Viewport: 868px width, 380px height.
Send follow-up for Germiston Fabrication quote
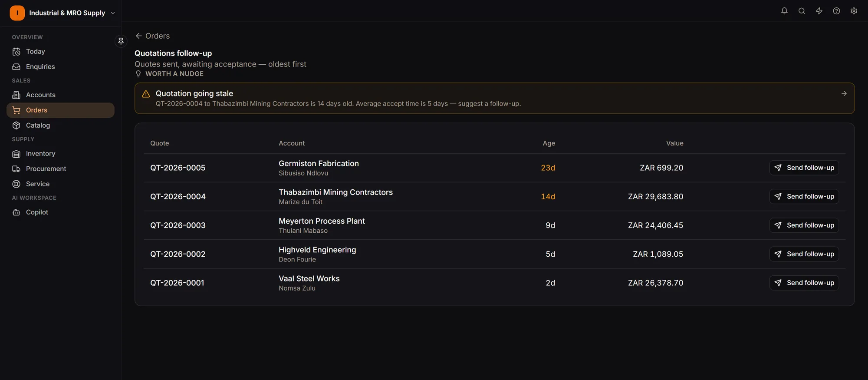(x=804, y=168)
